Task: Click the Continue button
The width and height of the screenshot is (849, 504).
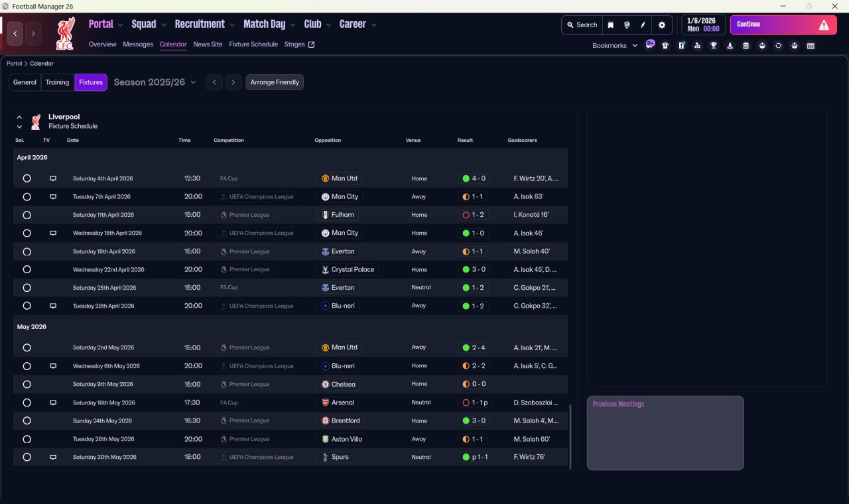Action: [783, 25]
